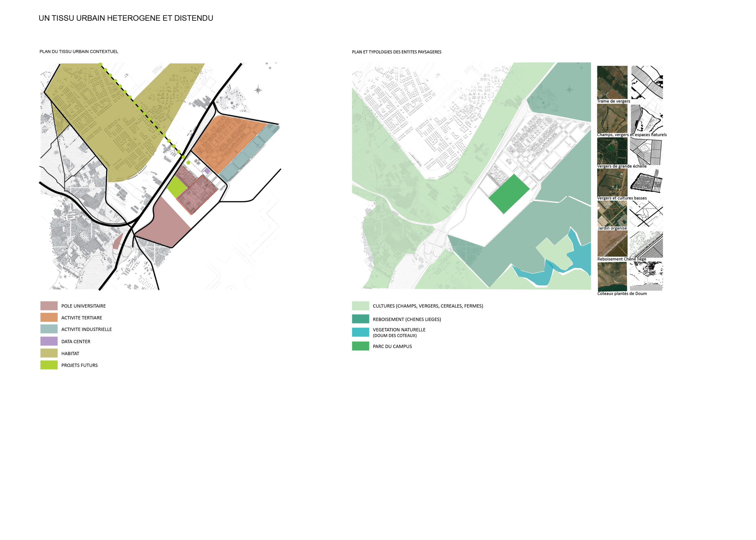Click the lime green future project square on left map
Screen dimensions: 756x540
click(177, 187)
